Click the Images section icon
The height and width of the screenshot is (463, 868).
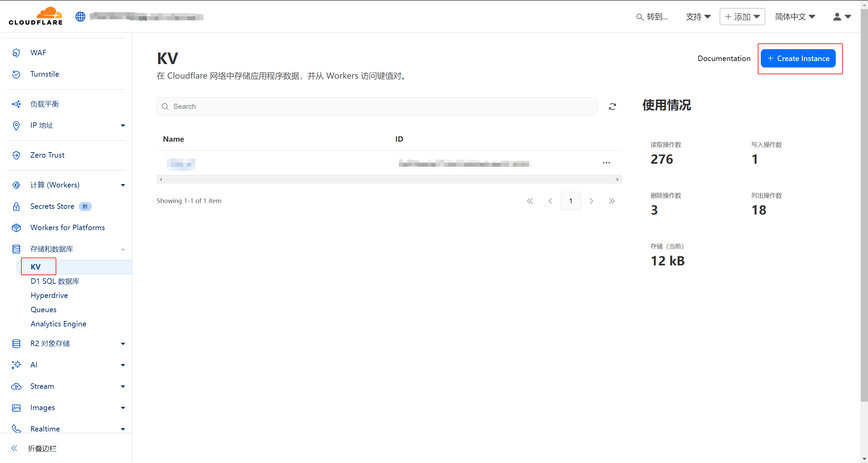point(16,407)
